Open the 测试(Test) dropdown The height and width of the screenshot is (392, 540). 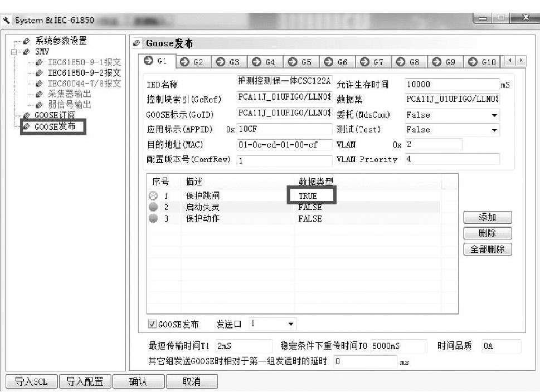[x=494, y=130]
